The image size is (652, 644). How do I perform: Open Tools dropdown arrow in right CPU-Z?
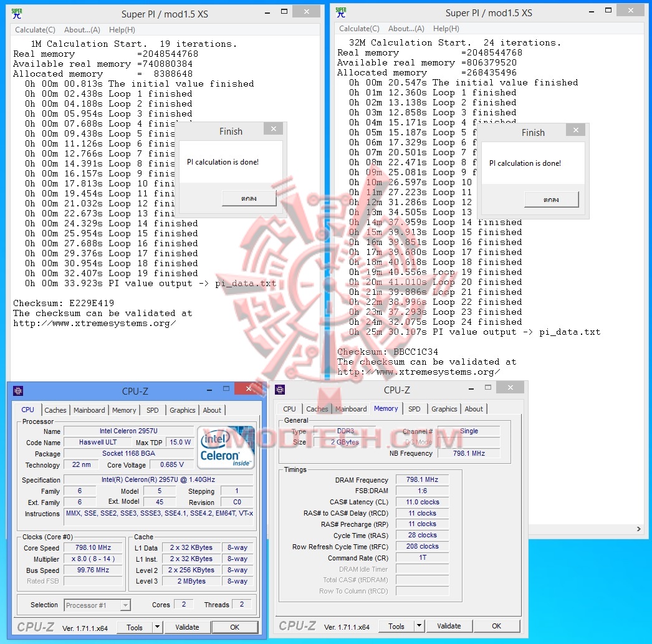tap(419, 626)
